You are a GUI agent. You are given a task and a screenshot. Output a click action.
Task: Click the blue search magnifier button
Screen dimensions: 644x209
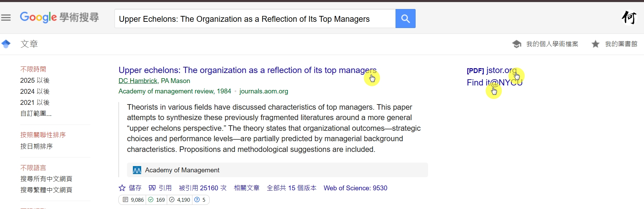tap(405, 19)
